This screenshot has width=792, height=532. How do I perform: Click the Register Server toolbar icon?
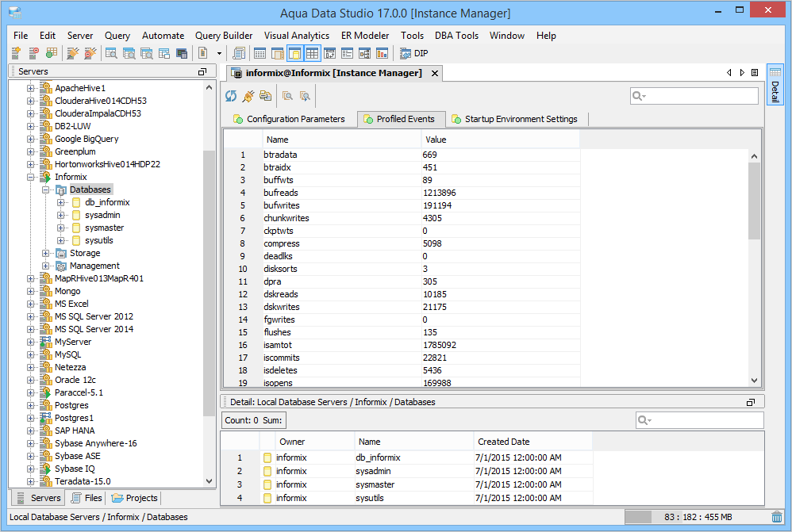pyautogui.click(x=16, y=53)
